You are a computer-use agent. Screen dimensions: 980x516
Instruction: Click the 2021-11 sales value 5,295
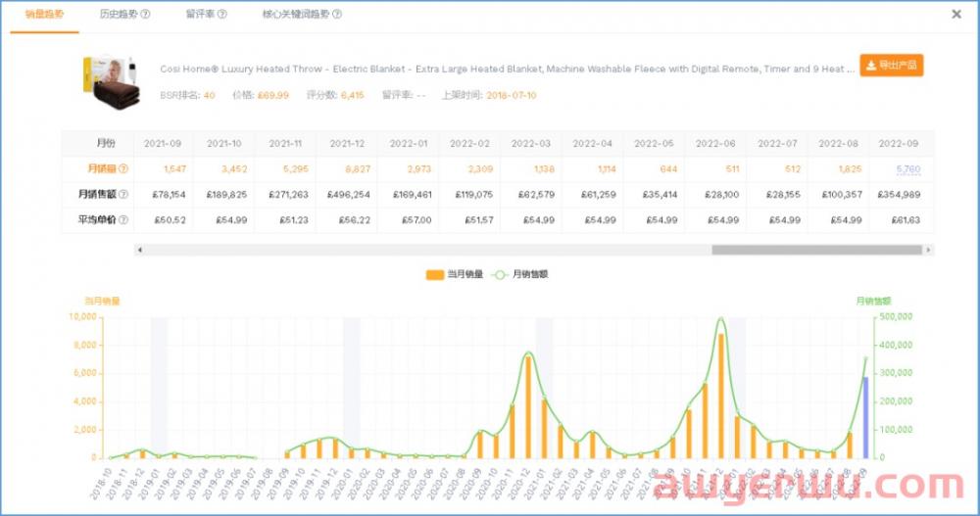coord(296,168)
